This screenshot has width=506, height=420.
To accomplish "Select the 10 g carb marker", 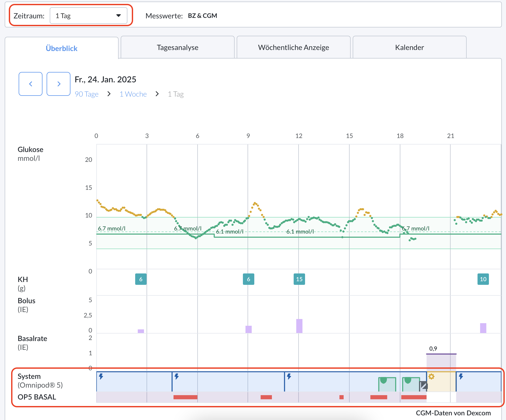I will pos(483,279).
